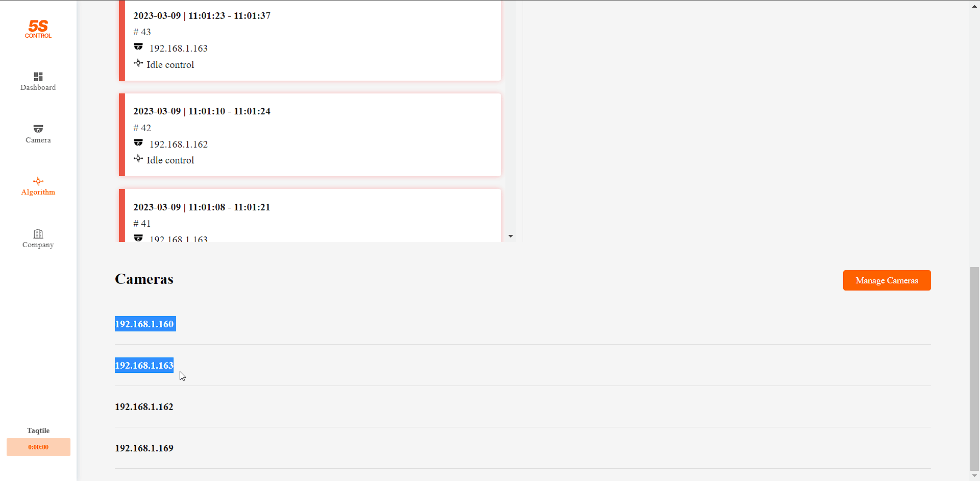
Task: Click Idle control icon in report #43
Action: pos(138,63)
